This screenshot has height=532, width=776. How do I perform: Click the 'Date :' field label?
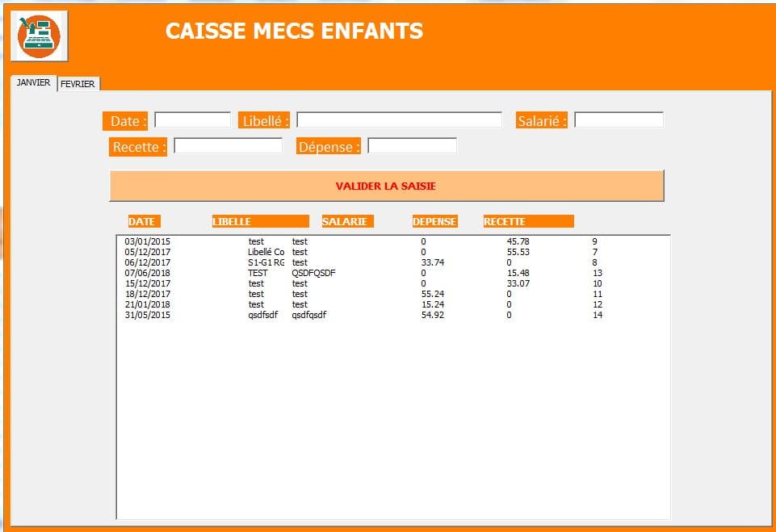(x=125, y=121)
